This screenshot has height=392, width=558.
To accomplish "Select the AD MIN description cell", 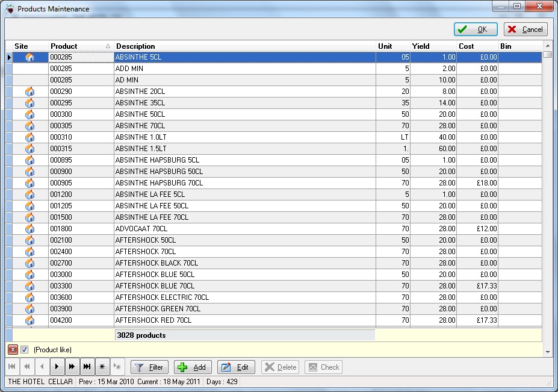I will click(x=245, y=79).
